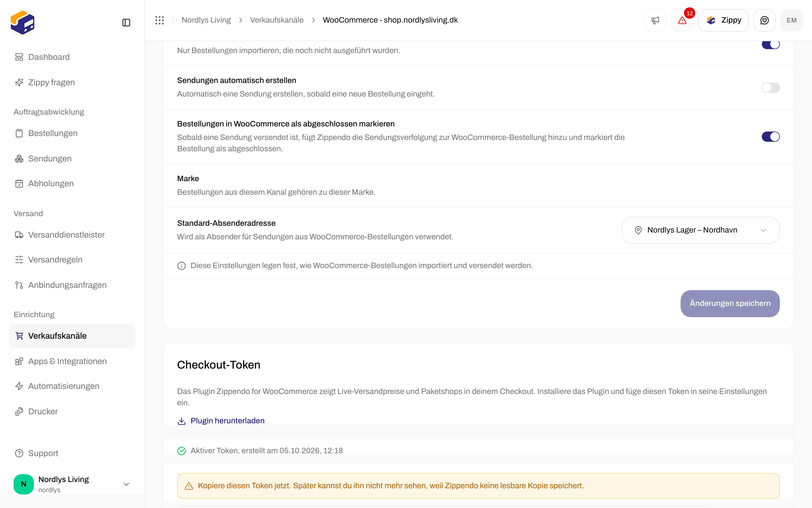Click the download icon beside Plugin herunterladen
812x508 pixels.
(182, 421)
